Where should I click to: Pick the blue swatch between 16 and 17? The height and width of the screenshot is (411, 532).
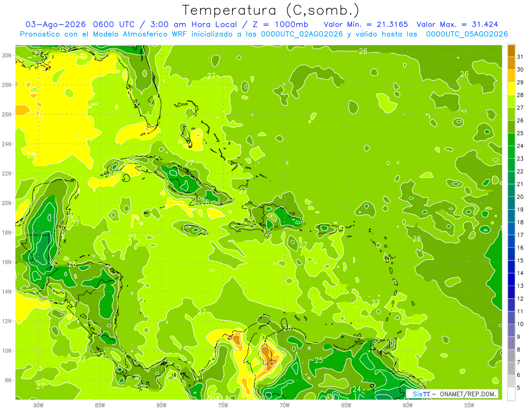pyautogui.click(x=511, y=241)
